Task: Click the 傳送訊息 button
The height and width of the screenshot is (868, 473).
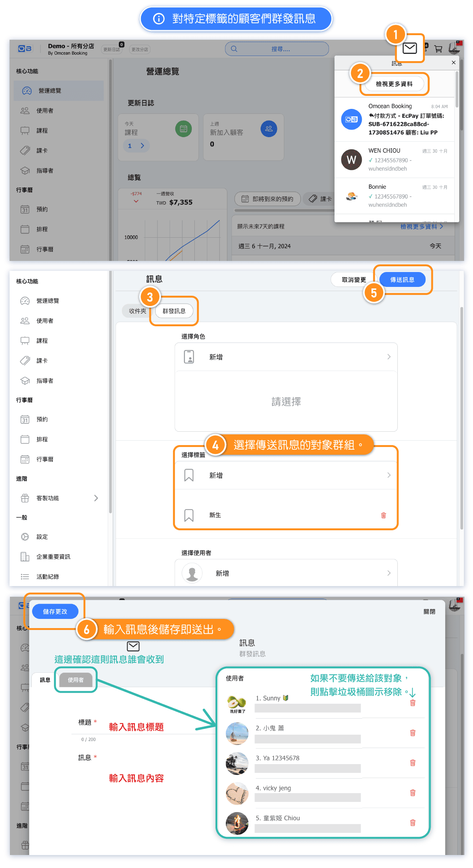Action: (402, 280)
